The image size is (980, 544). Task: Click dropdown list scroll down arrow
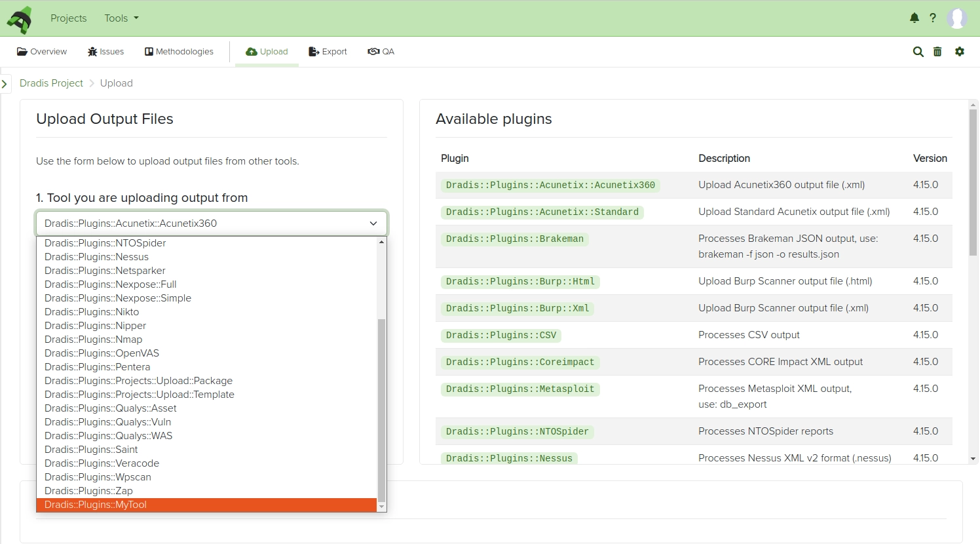[x=381, y=507]
